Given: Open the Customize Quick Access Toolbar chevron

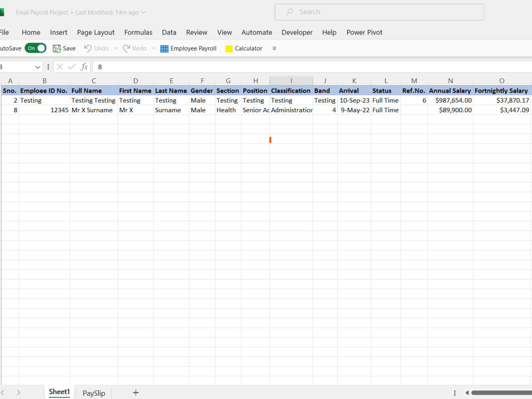Looking at the screenshot, I should [x=274, y=48].
